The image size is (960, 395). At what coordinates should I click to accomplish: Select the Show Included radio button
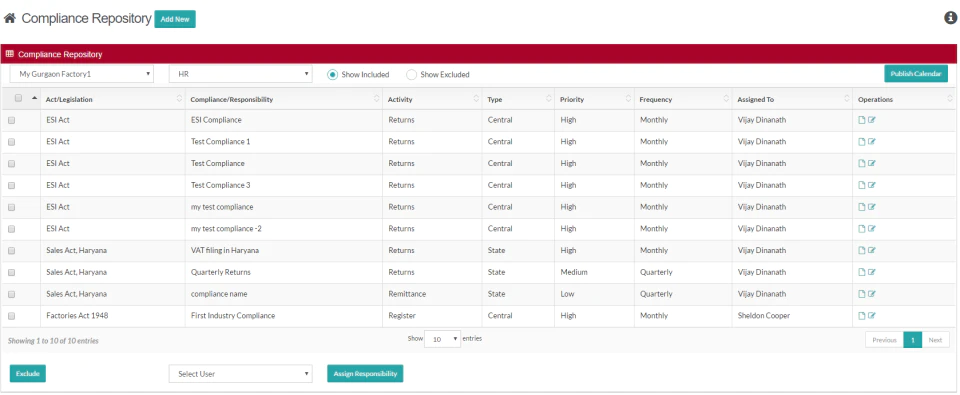(x=332, y=75)
